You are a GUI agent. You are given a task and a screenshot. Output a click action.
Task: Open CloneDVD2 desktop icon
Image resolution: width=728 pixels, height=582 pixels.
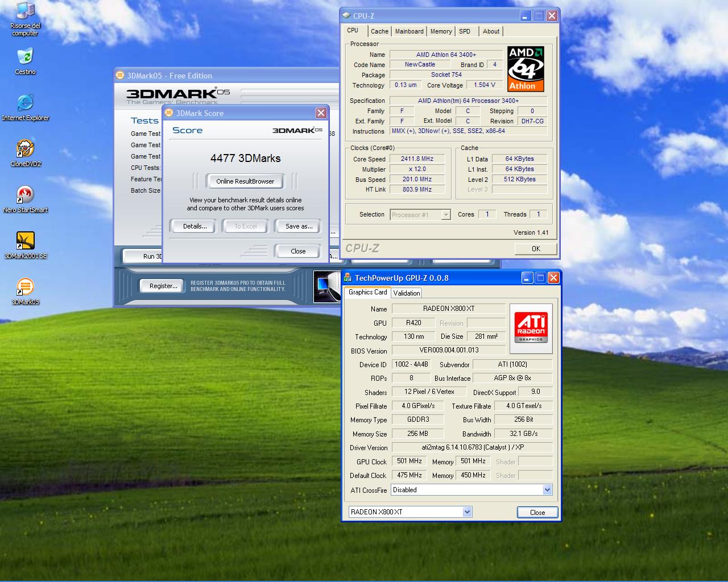(25, 153)
